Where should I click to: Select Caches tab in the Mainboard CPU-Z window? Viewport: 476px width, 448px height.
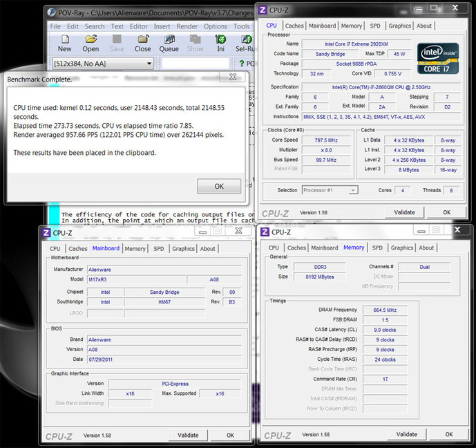point(77,248)
